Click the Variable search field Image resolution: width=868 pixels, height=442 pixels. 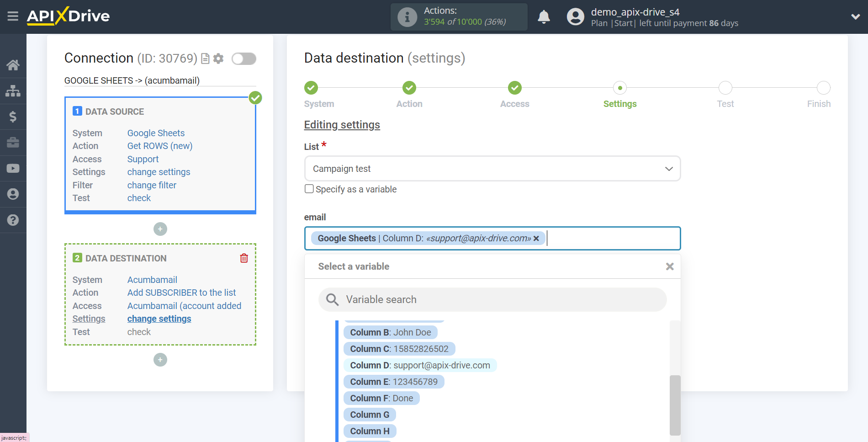[492, 299]
